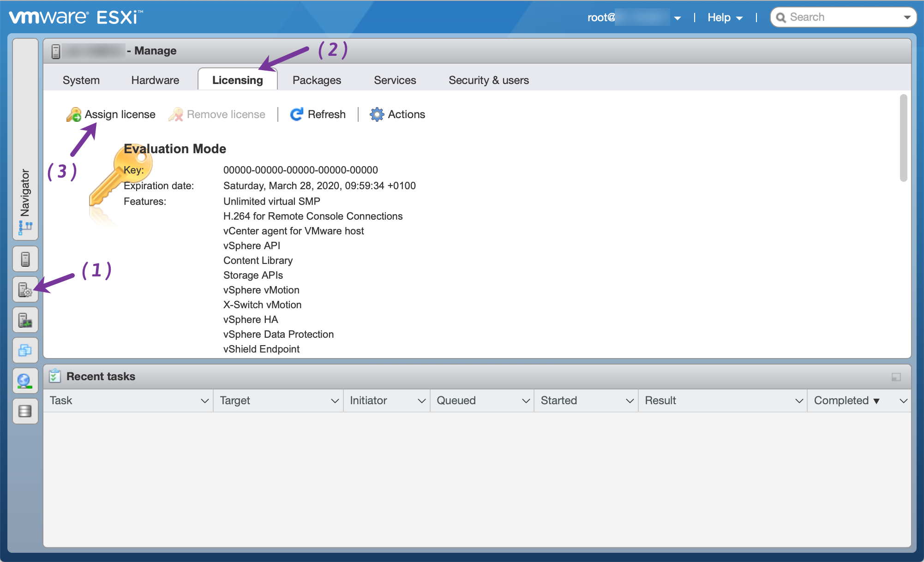Click the Host icon in sidebar
This screenshot has height=562, width=924.
click(x=25, y=259)
